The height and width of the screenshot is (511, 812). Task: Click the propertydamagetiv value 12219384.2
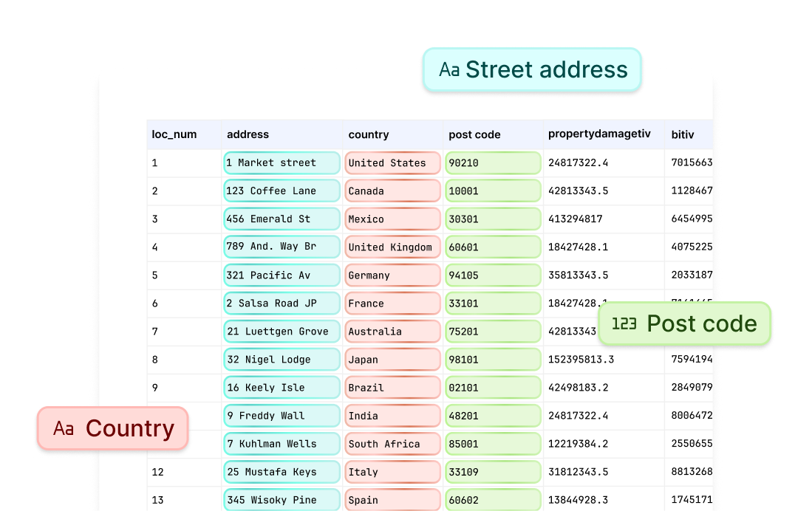(x=578, y=444)
